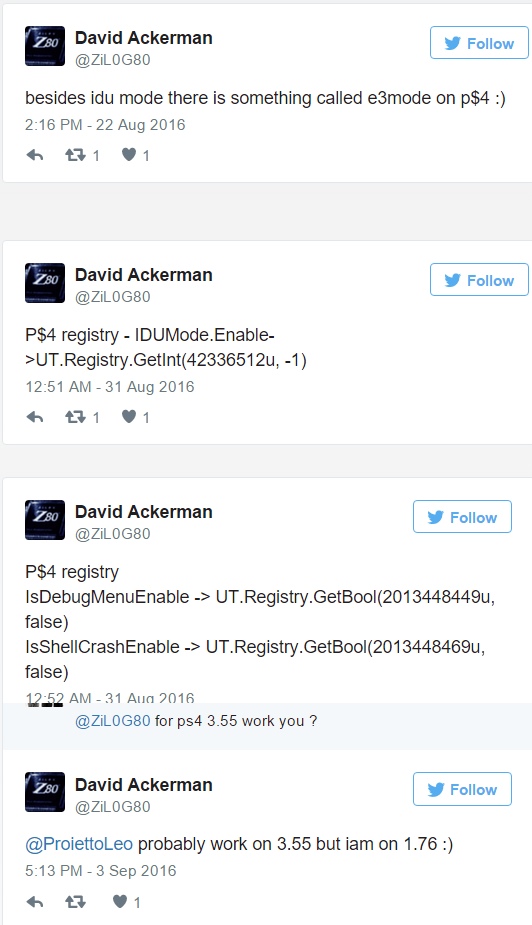
Task: Open the @ProiettoLeo mention link
Action: coord(78,844)
